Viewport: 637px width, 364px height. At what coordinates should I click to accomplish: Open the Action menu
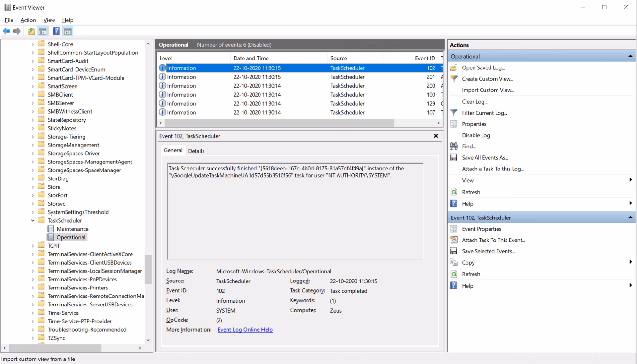[x=28, y=20]
